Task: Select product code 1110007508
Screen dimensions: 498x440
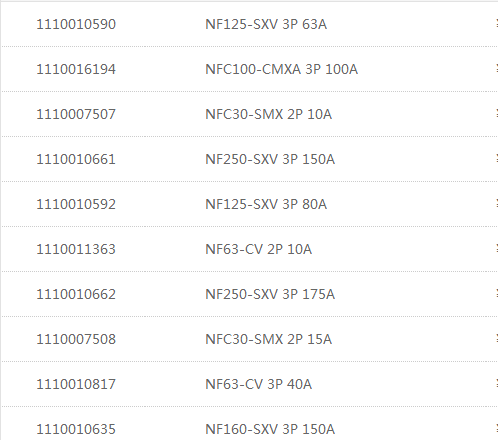Action: (x=76, y=339)
